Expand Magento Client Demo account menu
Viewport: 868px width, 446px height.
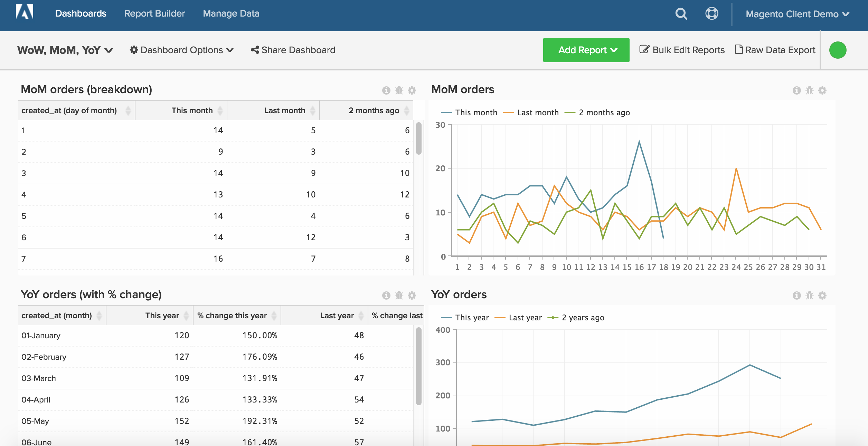coord(797,14)
